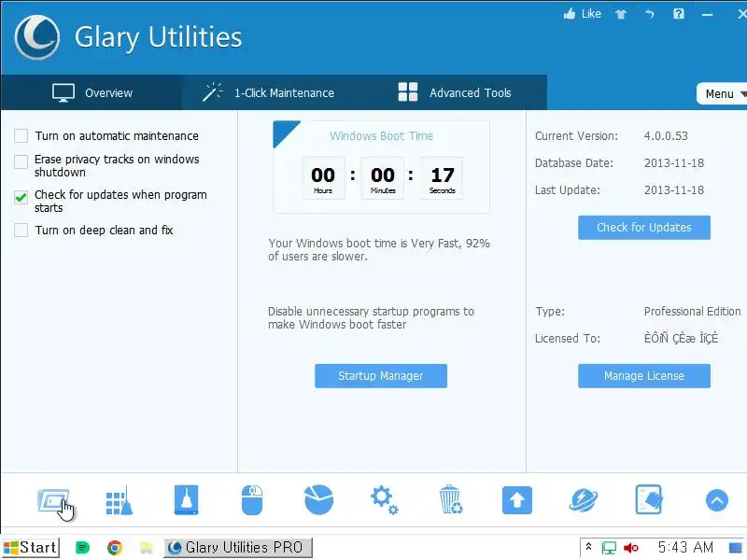Open the folder icon in the taskbar

click(147, 548)
